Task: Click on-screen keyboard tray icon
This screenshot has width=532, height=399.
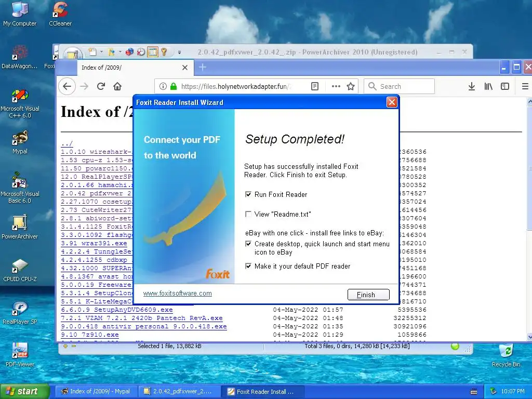Action: (x=474, y=392)
